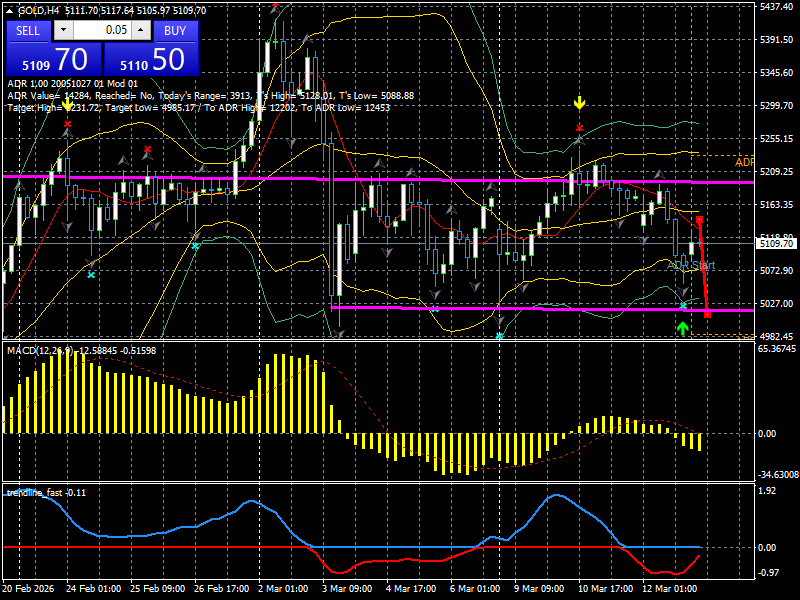Select the cyan X marker near 24 Feb low
Viewport: 800px width, 600px height.
pyautogui.click(x=91, y=275)
